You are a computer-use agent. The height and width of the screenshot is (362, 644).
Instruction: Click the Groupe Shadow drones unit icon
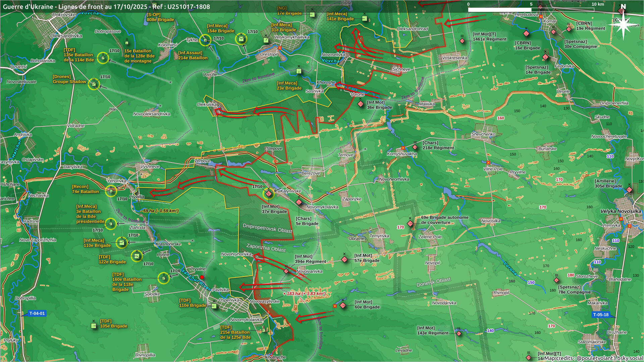(94, 84)
